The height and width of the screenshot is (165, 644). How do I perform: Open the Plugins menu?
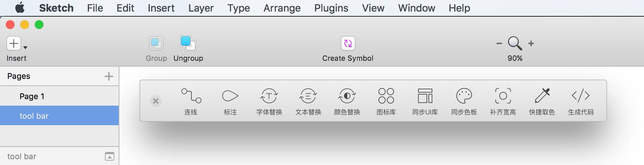click(x=331, y=8)
